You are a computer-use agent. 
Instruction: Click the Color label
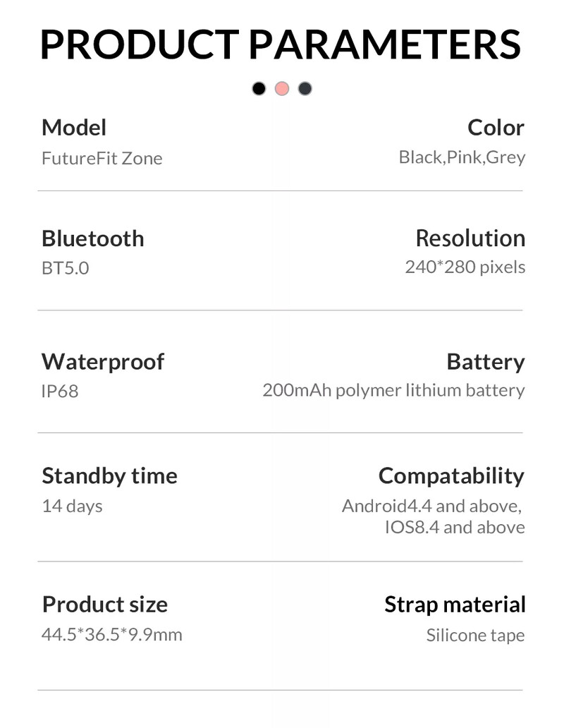coord(496,128)
